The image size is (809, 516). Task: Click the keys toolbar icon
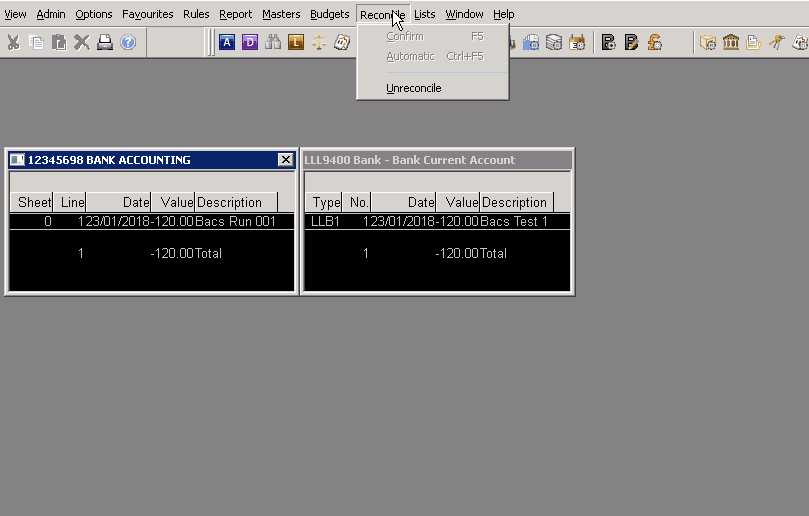coord(777,42)
